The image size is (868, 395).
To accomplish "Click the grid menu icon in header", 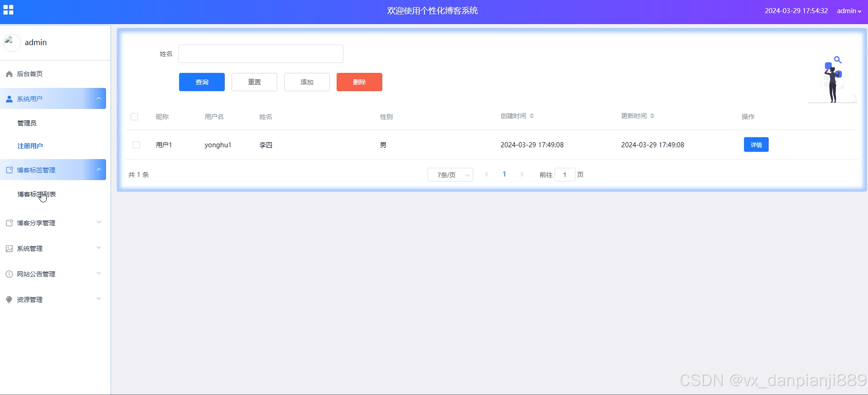I will coord(9,10).
